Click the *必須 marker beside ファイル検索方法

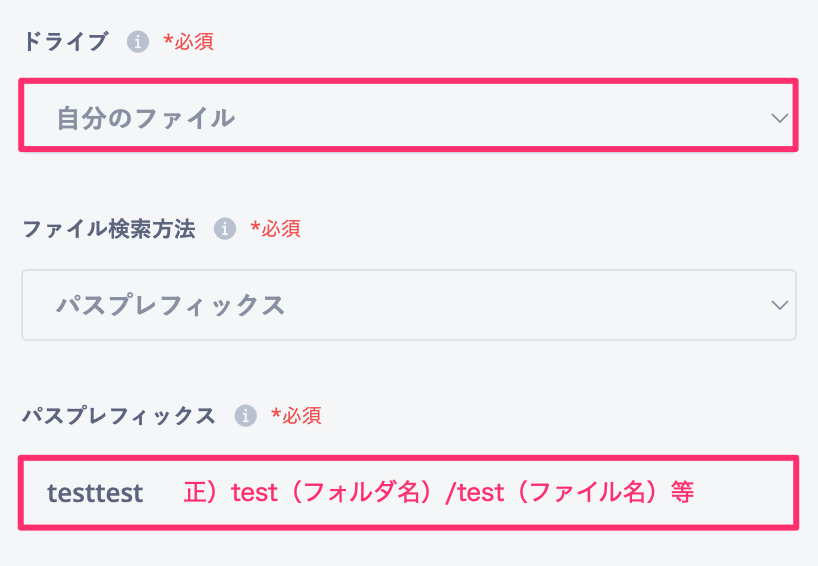(275, 229)
